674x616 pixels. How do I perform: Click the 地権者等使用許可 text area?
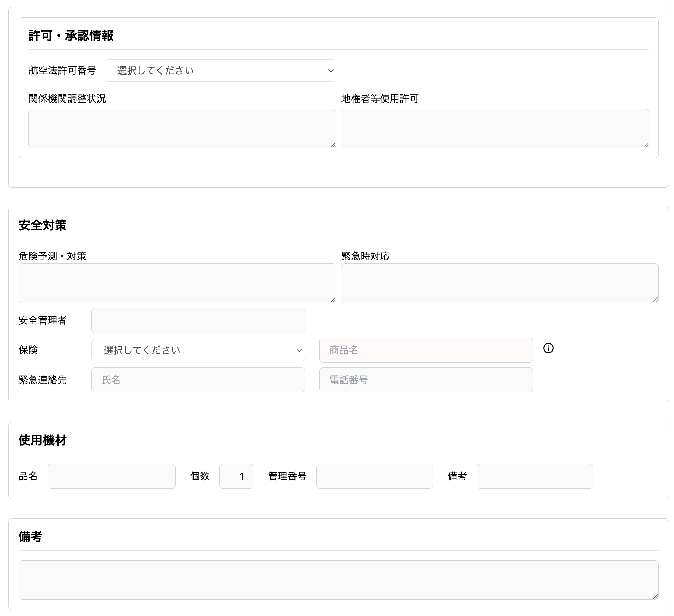click(495, 128)
